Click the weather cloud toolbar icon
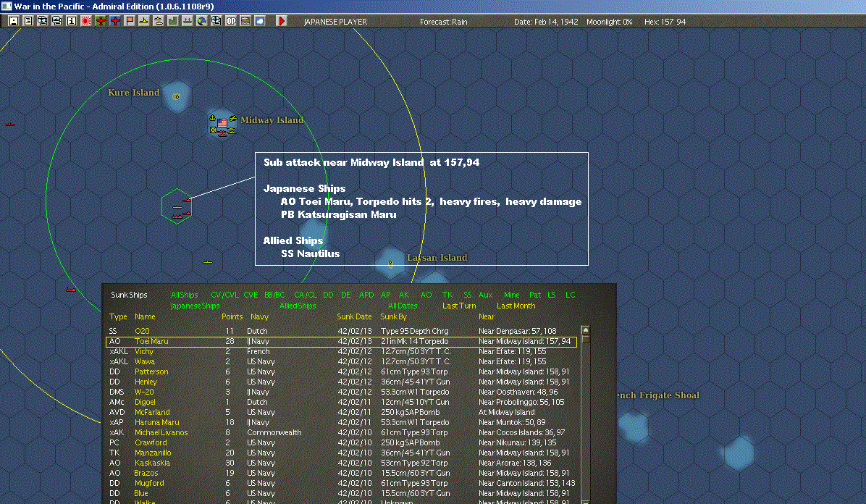Image resolution: width=866 pixels, height=504 pixels. tap(259, 21)
